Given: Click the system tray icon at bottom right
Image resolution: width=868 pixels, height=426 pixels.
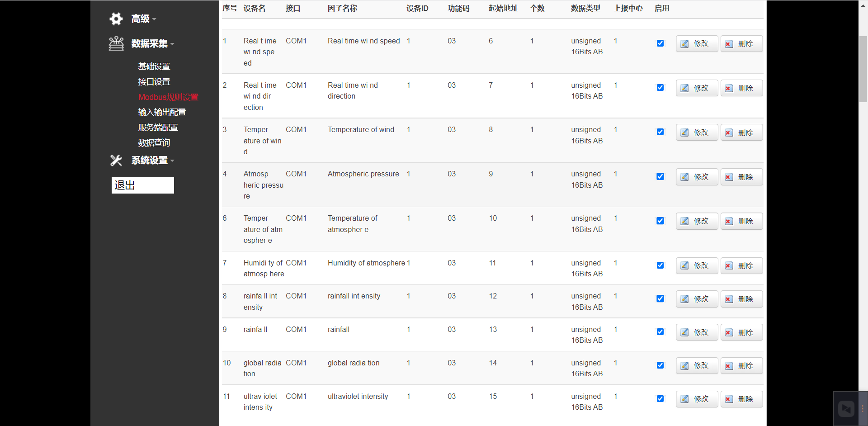Looking at the screenshot, I should [846, 408].
